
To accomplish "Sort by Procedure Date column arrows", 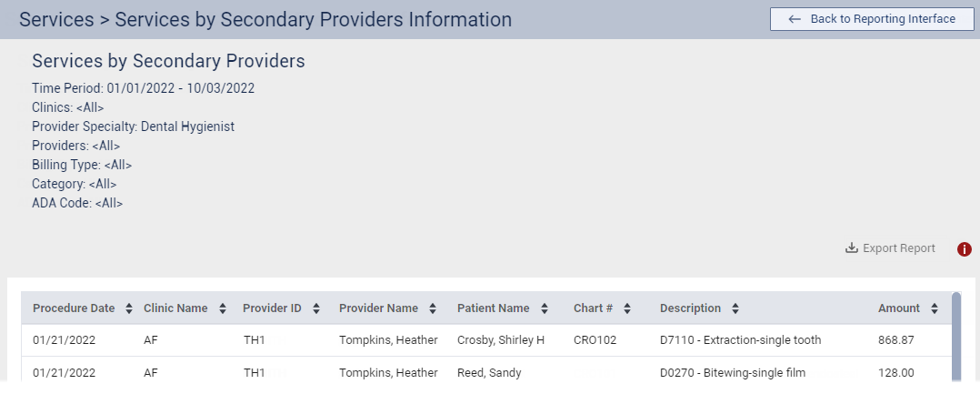I will [129, 308].
